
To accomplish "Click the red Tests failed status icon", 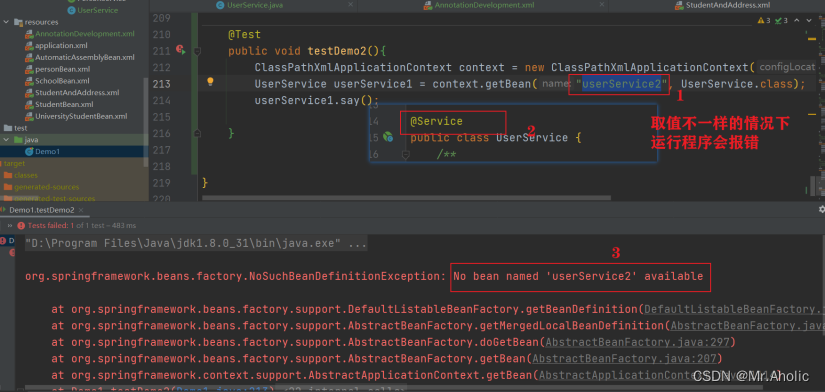I will (x=21, y=225).
